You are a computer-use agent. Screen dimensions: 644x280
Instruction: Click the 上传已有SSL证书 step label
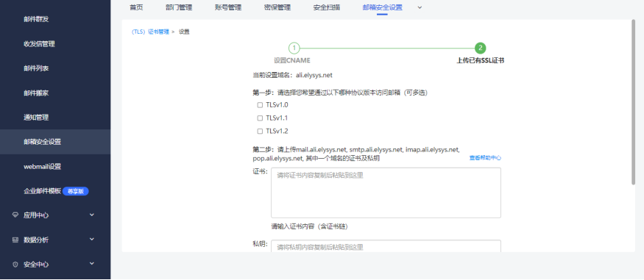click(481, 60)
